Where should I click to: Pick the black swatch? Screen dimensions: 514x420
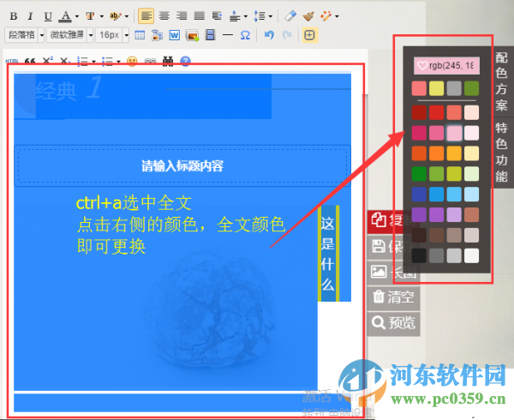coord(419,255)
